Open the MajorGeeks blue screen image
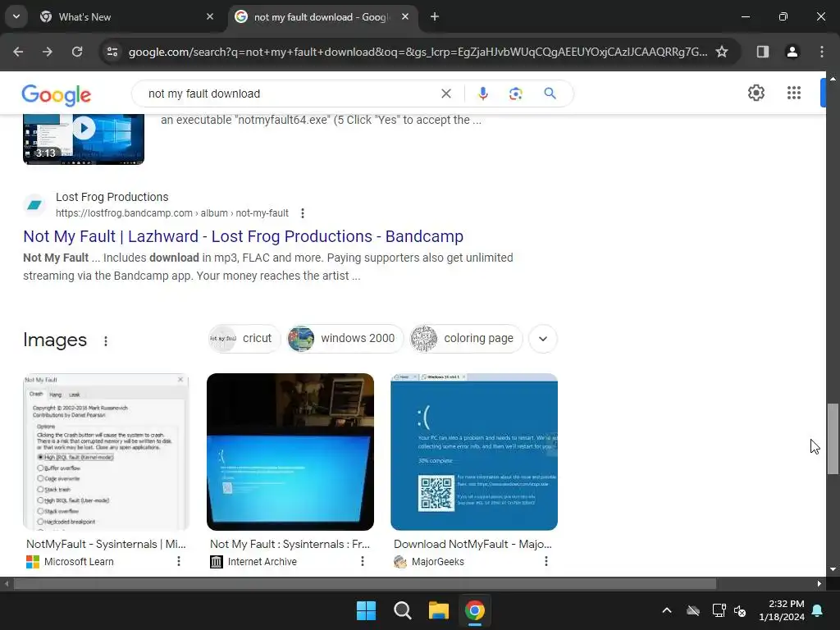The image size is (840, 630). pos(474,452)
